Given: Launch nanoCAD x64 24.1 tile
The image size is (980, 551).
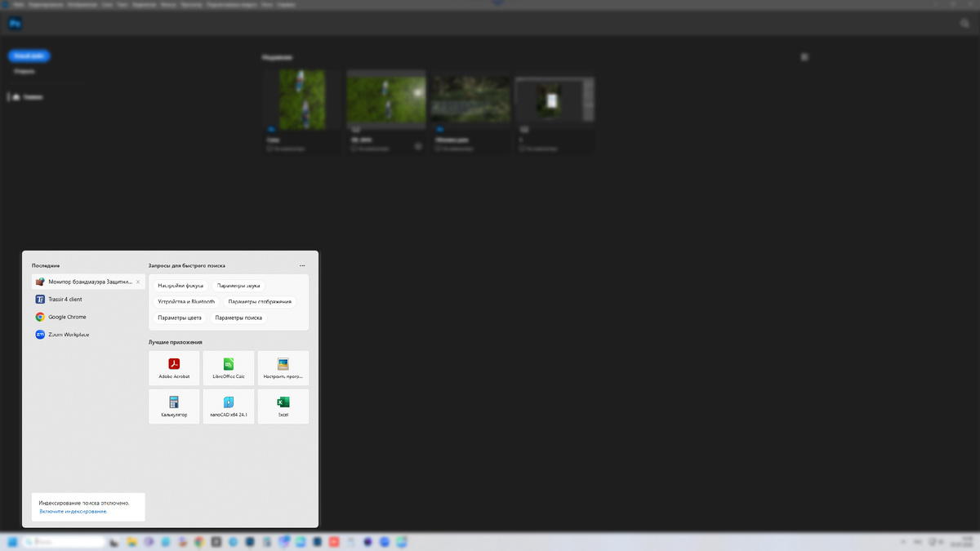Looking at the screenshot, I should [x=229, y=407].
